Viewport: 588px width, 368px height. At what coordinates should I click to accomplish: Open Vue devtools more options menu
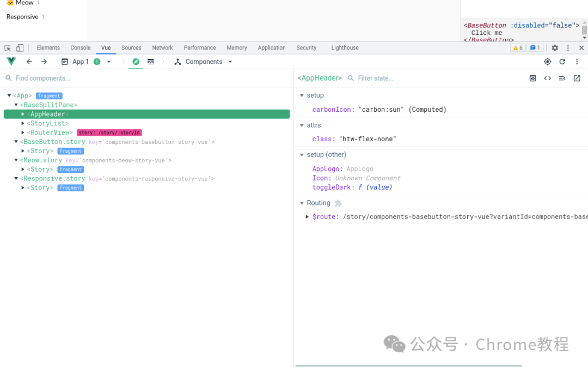point(577,62)
